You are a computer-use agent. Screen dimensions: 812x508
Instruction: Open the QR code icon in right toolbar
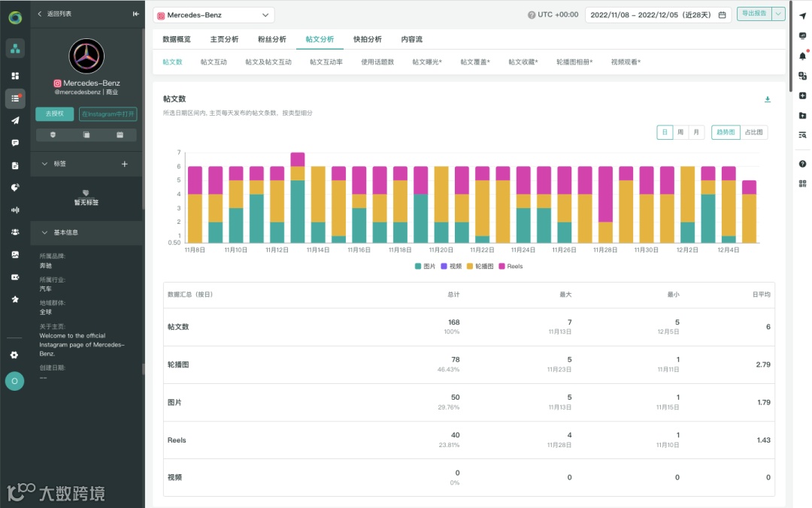(x=802, y=183)
